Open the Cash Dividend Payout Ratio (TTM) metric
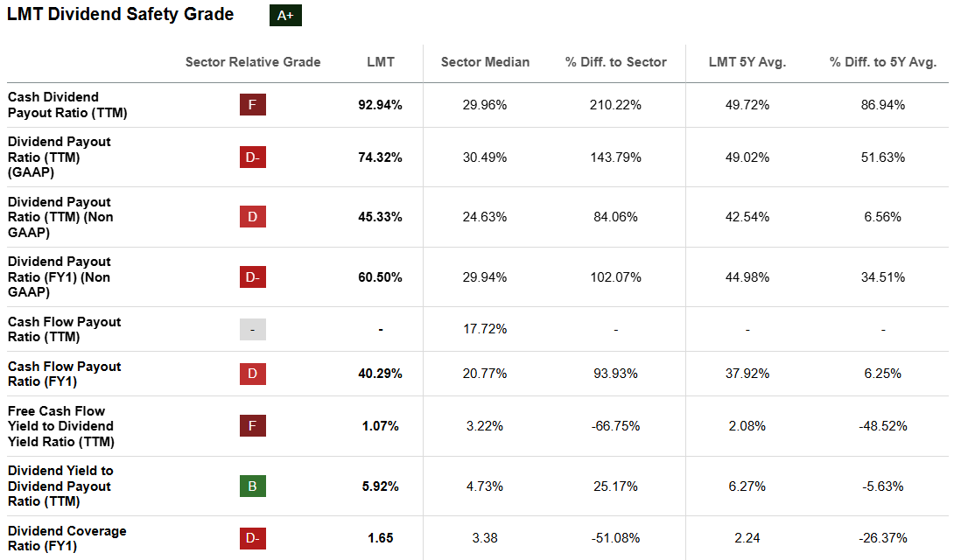This screenshot has width=954, height=560. tap(53, 105)
